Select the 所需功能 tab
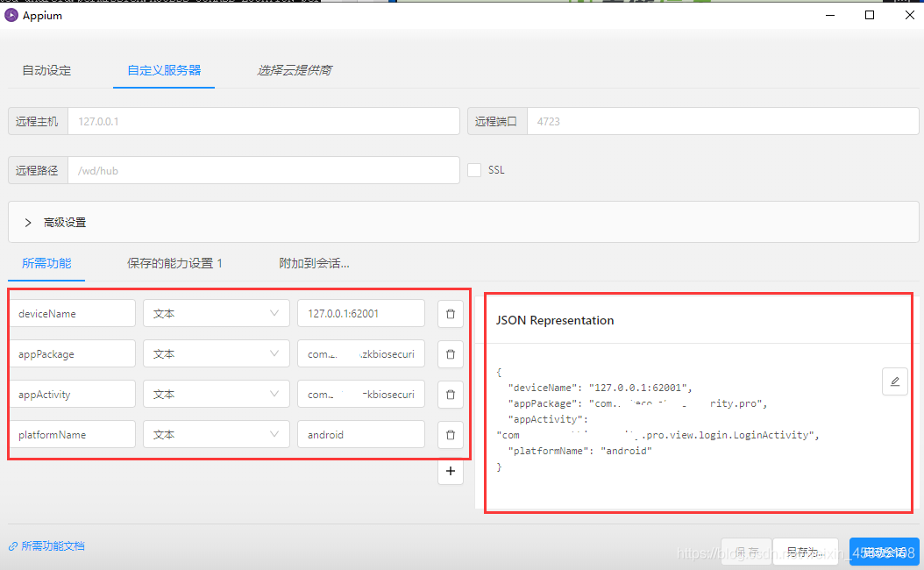Image resolution: width=924 pixels, height=570 pixels. click(x=46, y=263)
